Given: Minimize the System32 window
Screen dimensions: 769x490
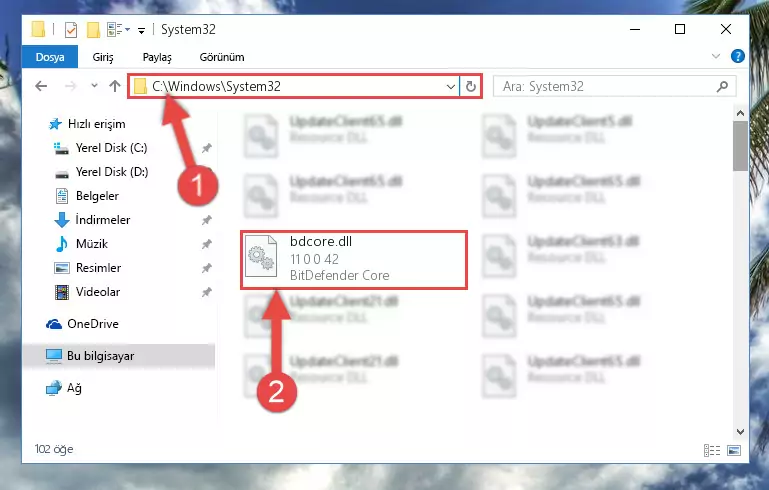Looking at the screenshot, I should click(x=635, y=29).
